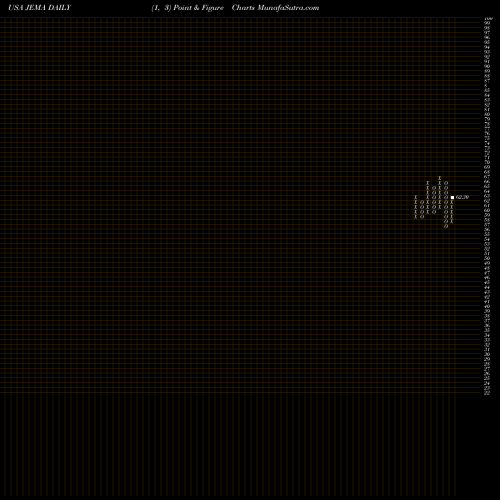Select the bottom X of the rightmost X column

click(452, 221)
